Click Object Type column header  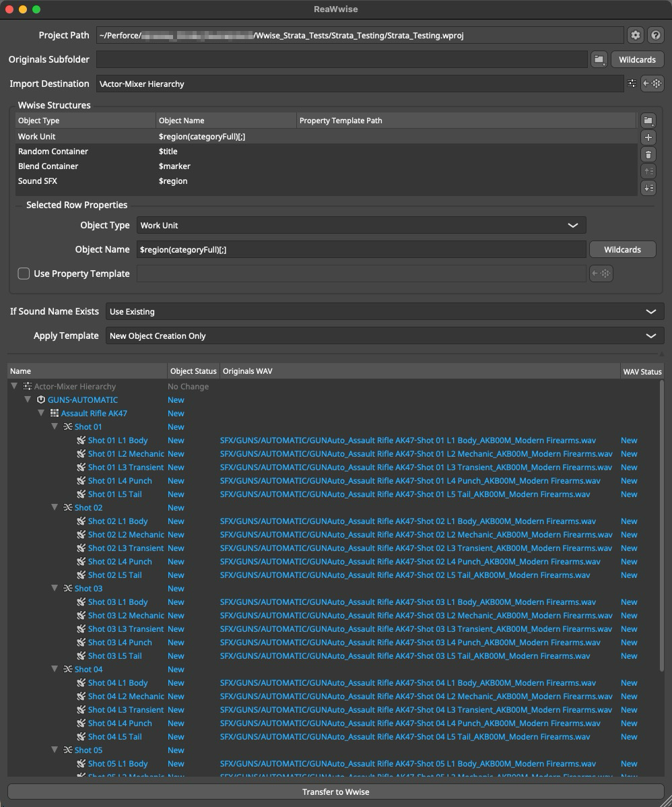coord(86,121)
